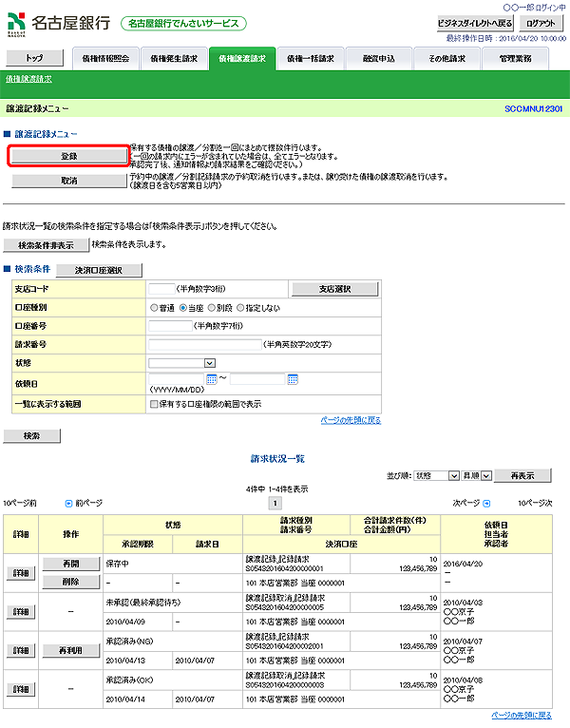Viewport: 570px width, 728px height.
Task: Click ページの先頭に戻る link below search conditions
Action: [x=351, y=420]
